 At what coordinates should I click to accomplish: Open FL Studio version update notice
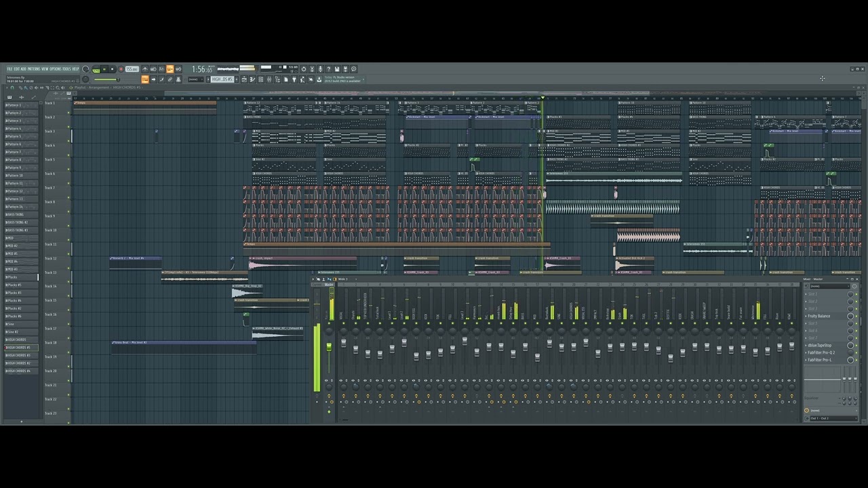pos(342,79)
